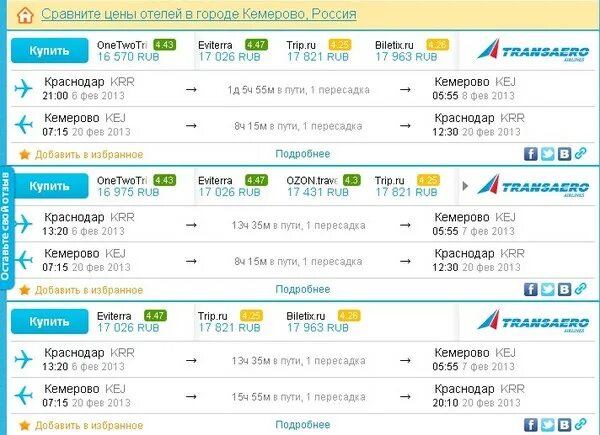Screen dimensions: 600x435
Task: Star the second flight as favorite
Action: pos(24,290)
